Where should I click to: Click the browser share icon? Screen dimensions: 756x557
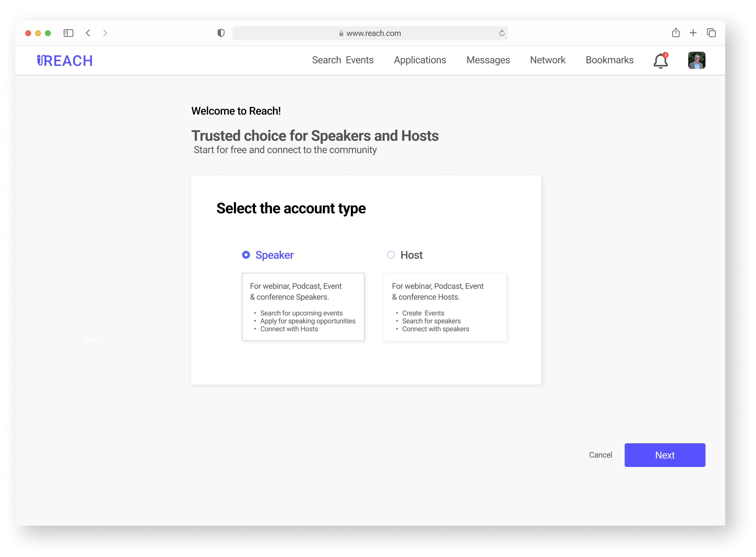point(676,33)
